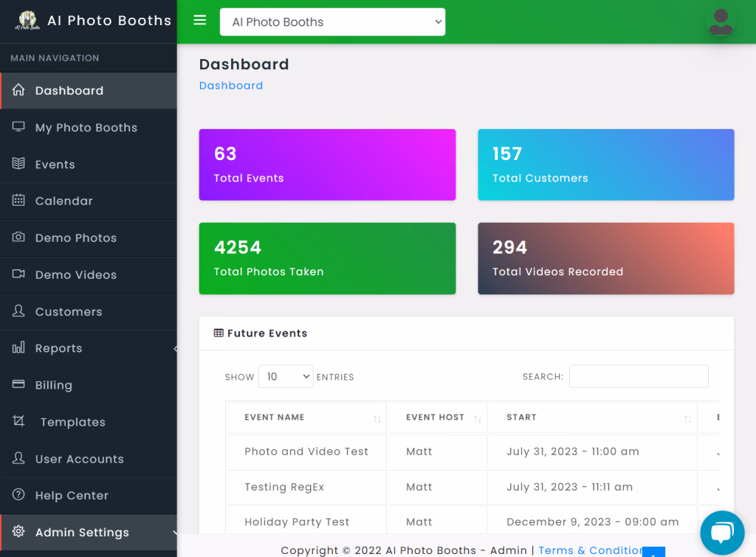Sort table by Event Name column arrows
Viewport: 756px width, 557px height.
pos(377,419)
